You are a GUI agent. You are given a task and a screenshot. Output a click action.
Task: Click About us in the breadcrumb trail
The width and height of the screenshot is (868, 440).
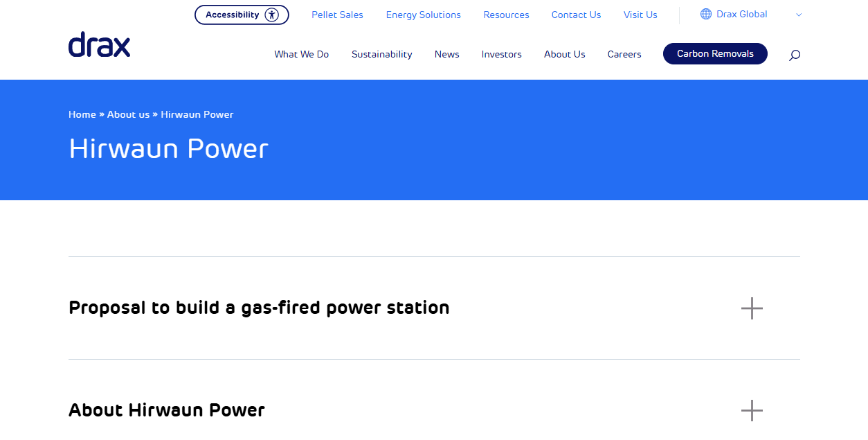128,114
